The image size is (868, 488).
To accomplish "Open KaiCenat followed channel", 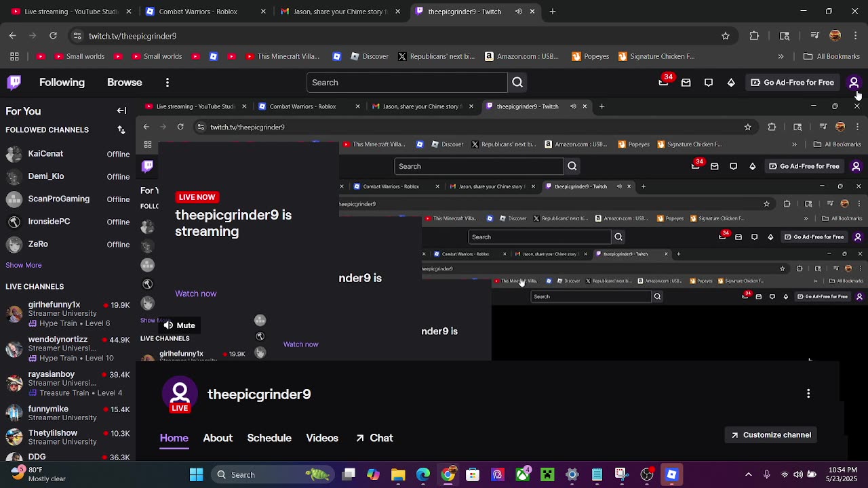I will point(67,154).
